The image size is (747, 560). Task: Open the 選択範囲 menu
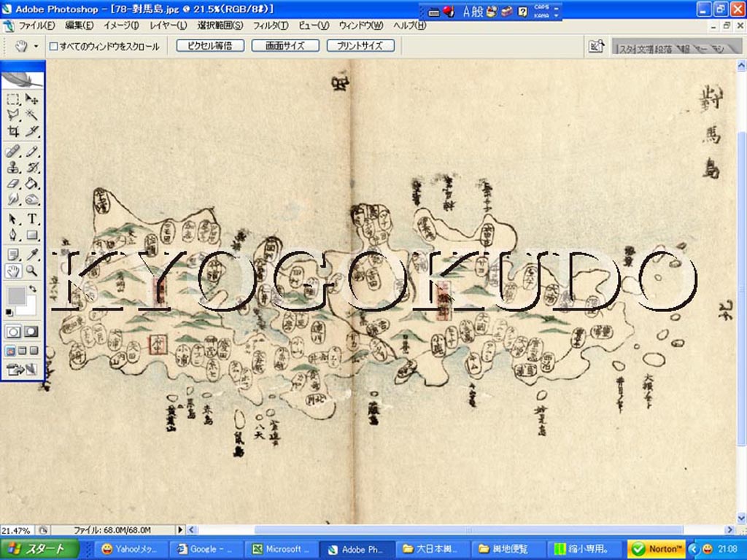click(220, 26)
